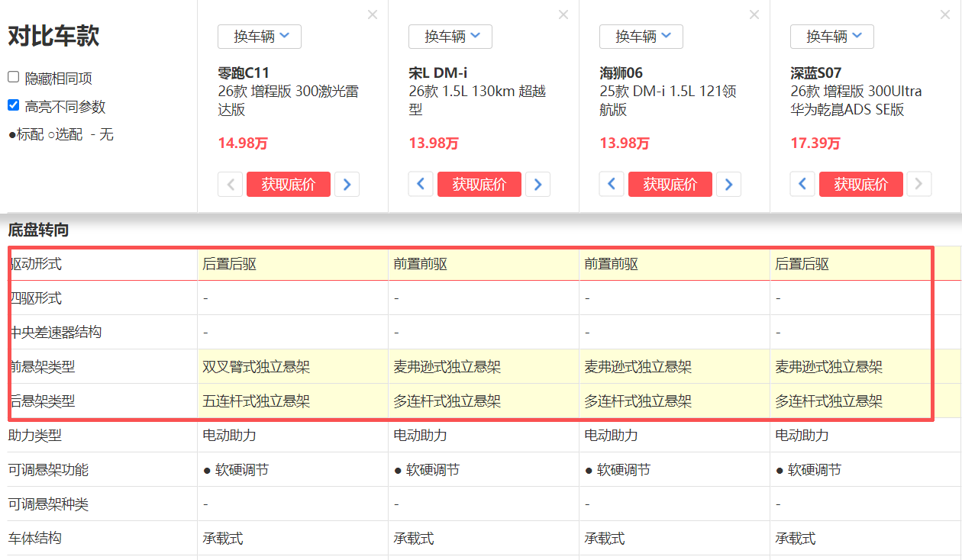Expand 换车辆 dropdown for 海狮06

click(641, 36)
